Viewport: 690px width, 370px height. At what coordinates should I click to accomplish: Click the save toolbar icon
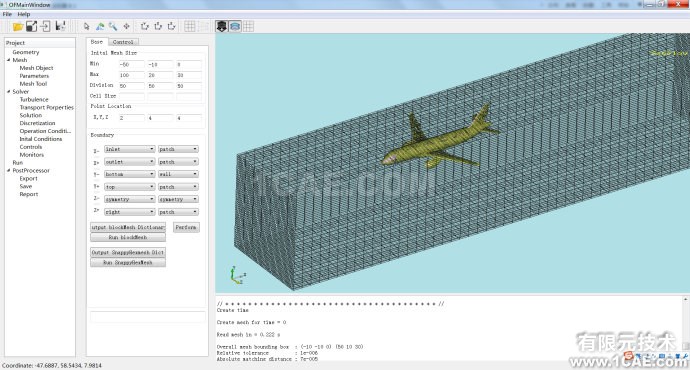click(60, 26)
